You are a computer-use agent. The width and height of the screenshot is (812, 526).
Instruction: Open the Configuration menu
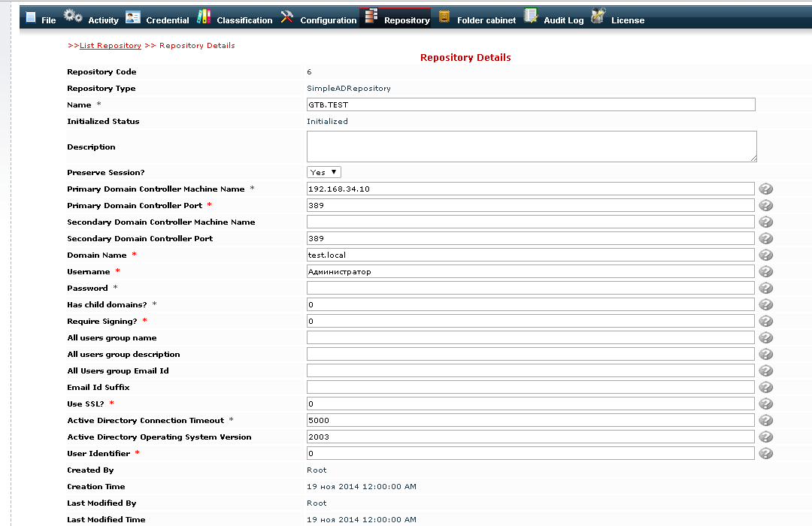[x=329, y=20]
